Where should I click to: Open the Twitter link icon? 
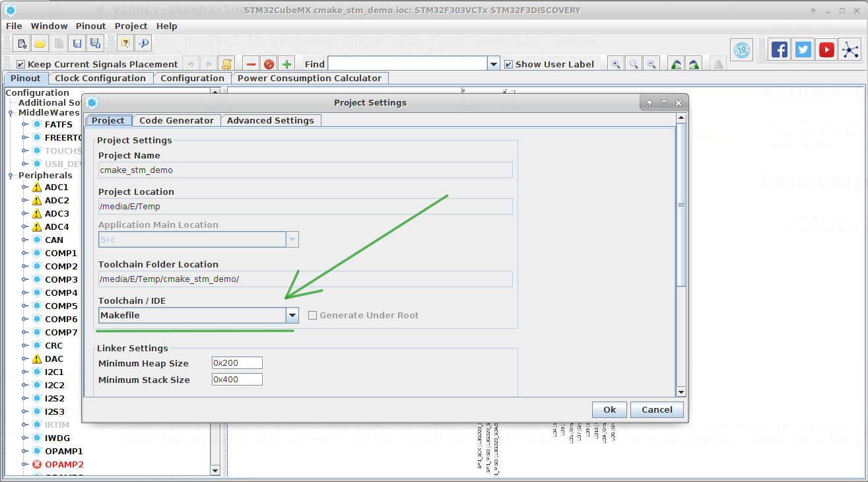click(x=803, y=50)
